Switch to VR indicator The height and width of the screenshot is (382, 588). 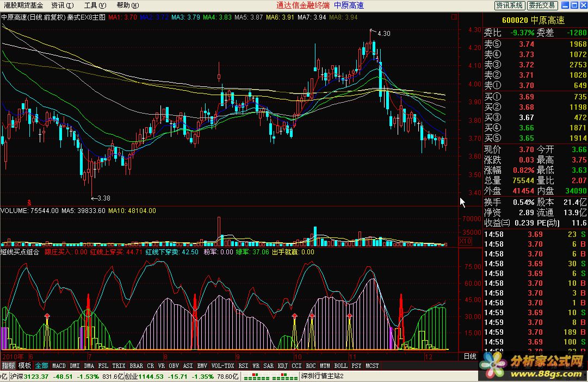tap(161, 366)
